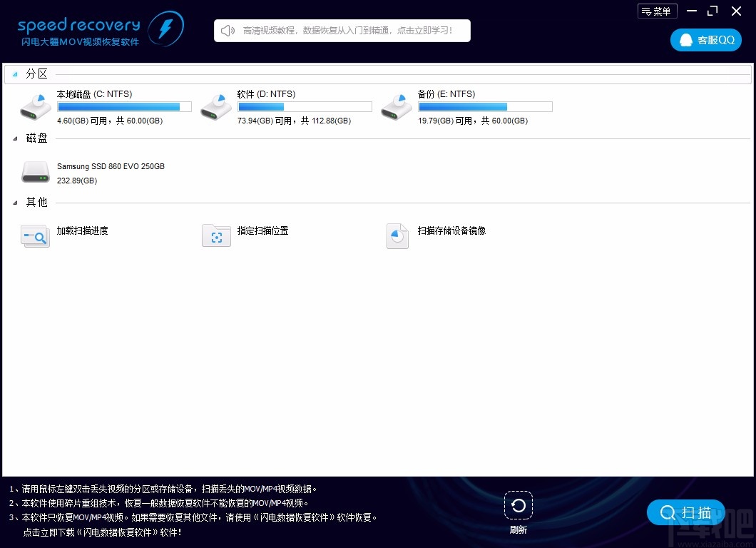Start scanning with the 扫描 button
Image resolution: width=756 pixels, height=548 pixels.
[x=686, y=512]
